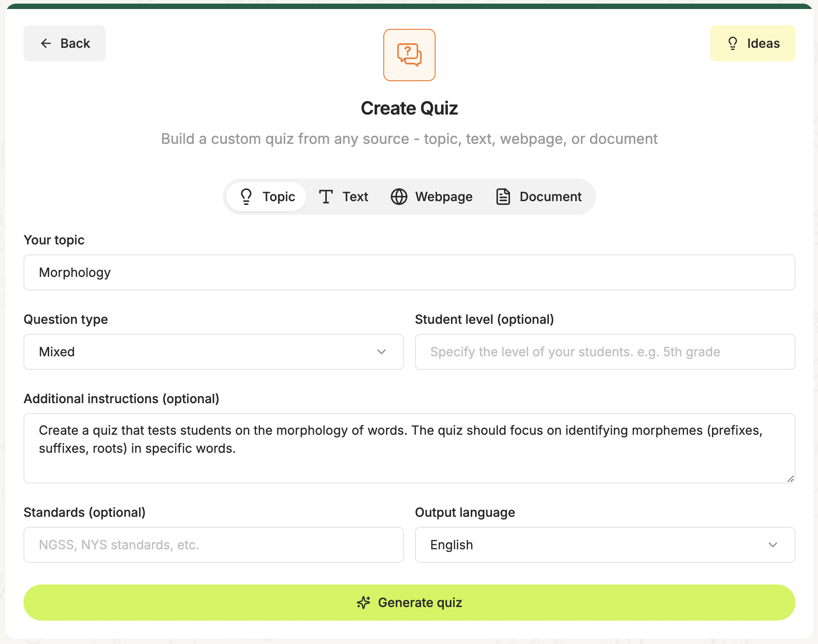This screenshot has width=818, height=644.
Task: Click the Generate quiz button
Action: tap(409, 603)
